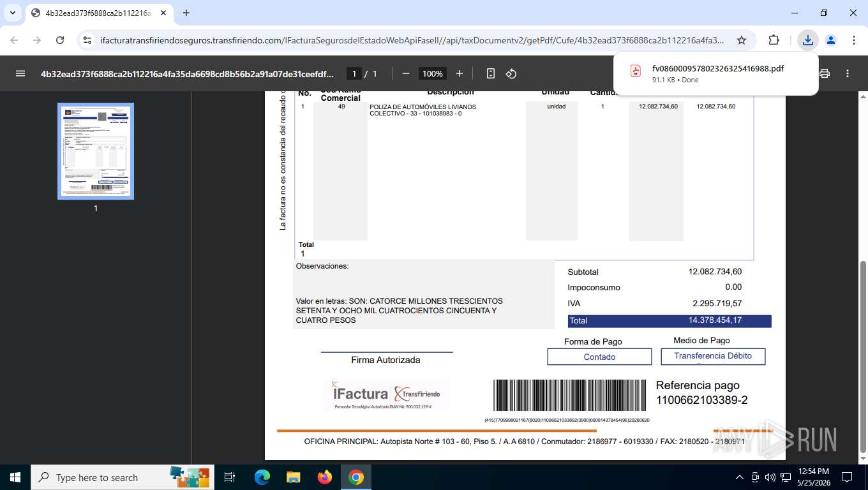Select Chrome in the taskbar

point(356,477)
